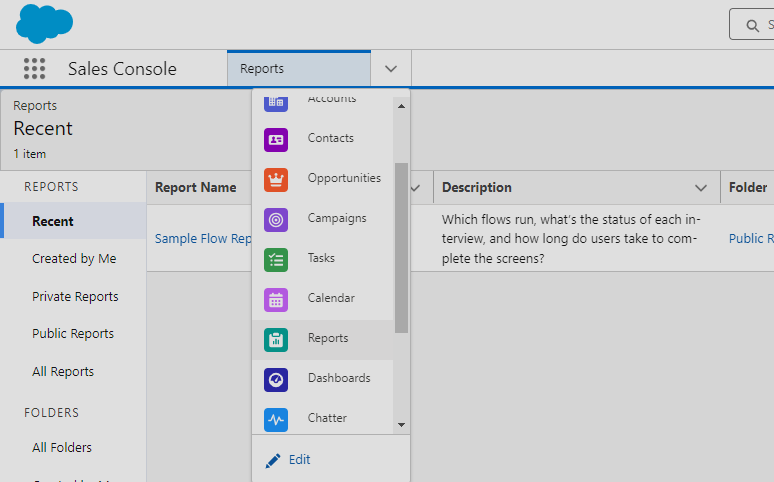Select Private Reports in sidebar
This screenshot has height=482, width=774.
[x=75, y=296]
